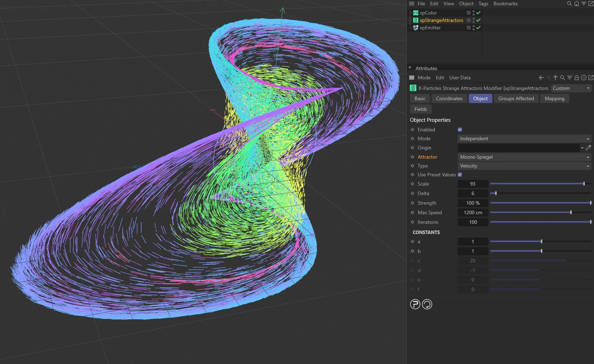594x364 pixels.
Task: Click the xpEmitter object icon
Action: 416,28
